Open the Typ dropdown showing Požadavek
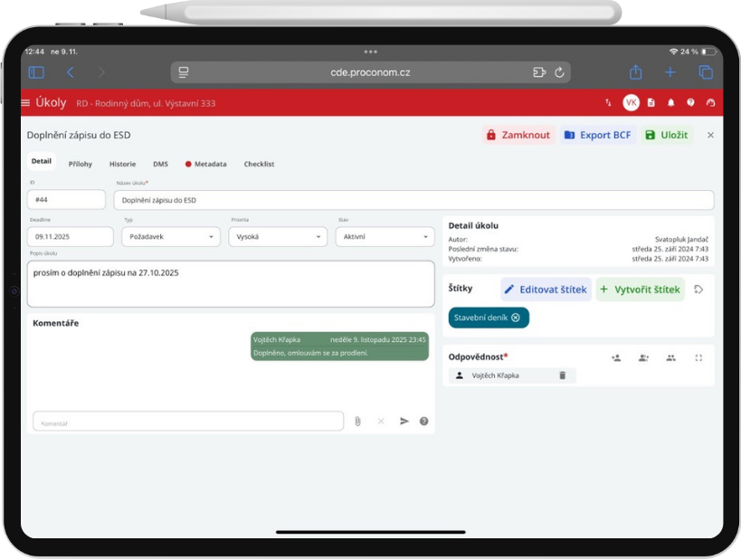The width and height of the screenshot is (741, 560). pos(171,236)
